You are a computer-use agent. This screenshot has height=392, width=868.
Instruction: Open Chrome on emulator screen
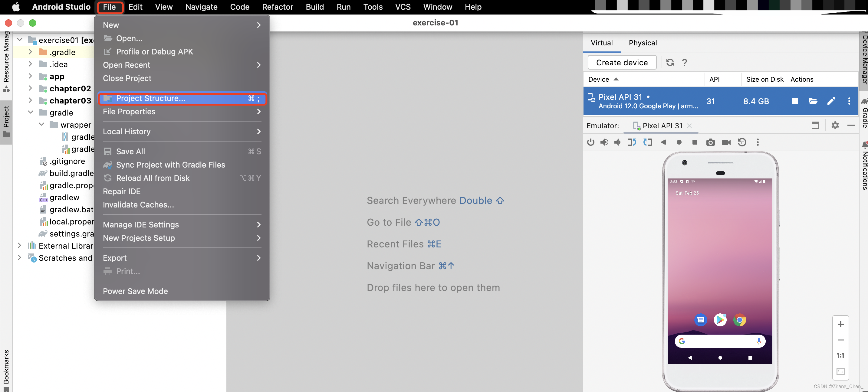pyautogui.click(x=739, y=320)
